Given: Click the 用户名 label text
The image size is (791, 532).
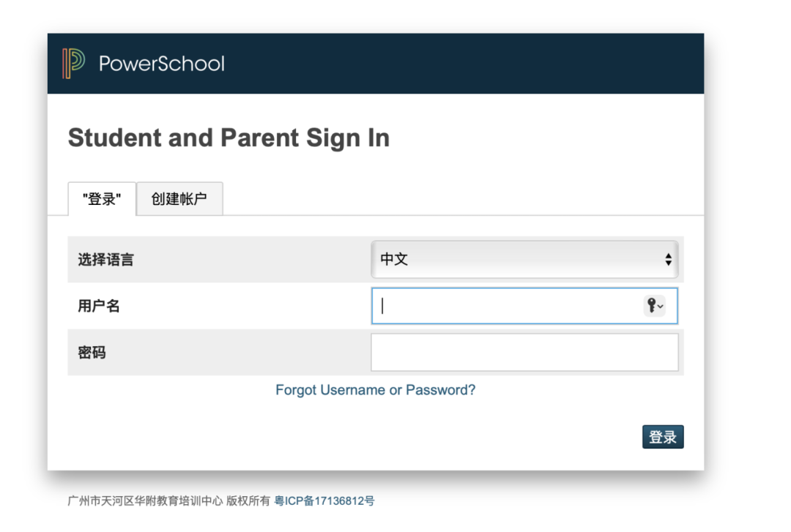Looking at the screenshot, I should (x=99, y=306).
